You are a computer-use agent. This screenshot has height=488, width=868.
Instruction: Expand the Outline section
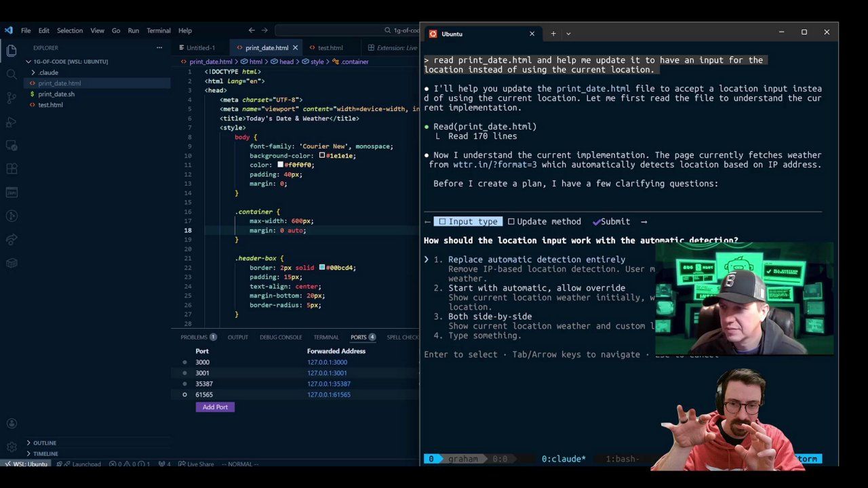tap(44, 443)
